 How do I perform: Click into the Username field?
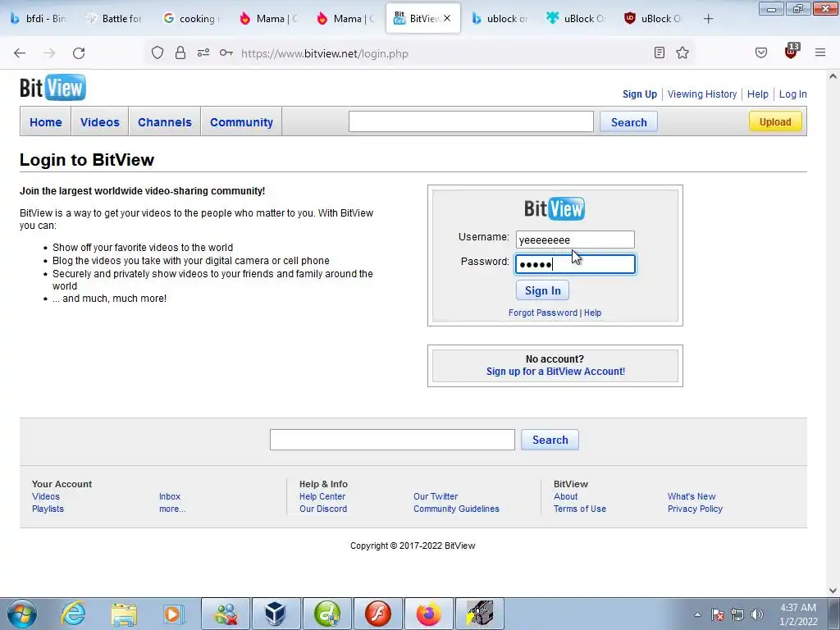point(575,240)
